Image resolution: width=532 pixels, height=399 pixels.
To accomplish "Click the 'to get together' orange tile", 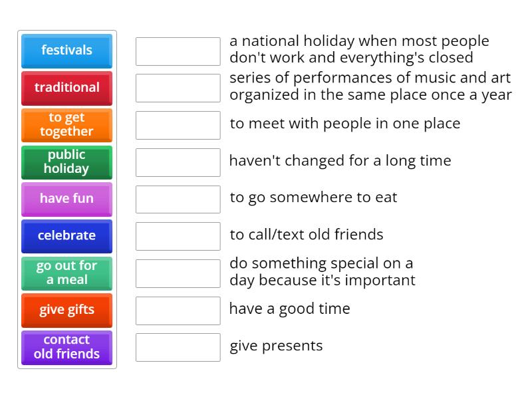I will pyautogui.click(x=66, y=125).
